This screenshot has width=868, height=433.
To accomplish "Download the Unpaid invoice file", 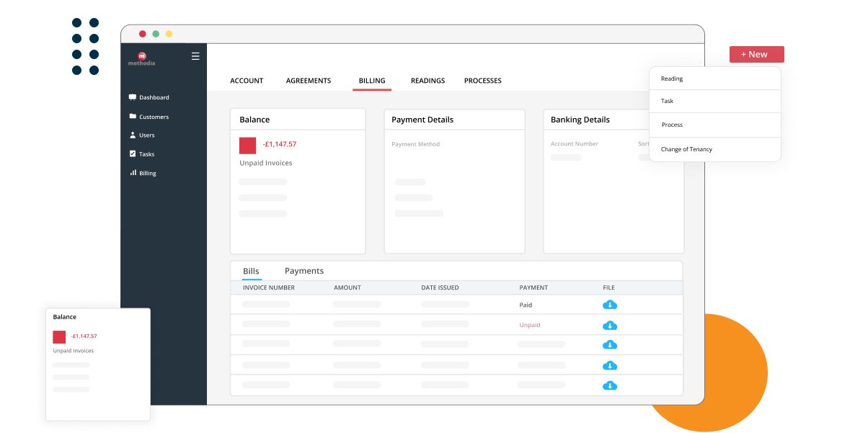I will pos(609,325).
